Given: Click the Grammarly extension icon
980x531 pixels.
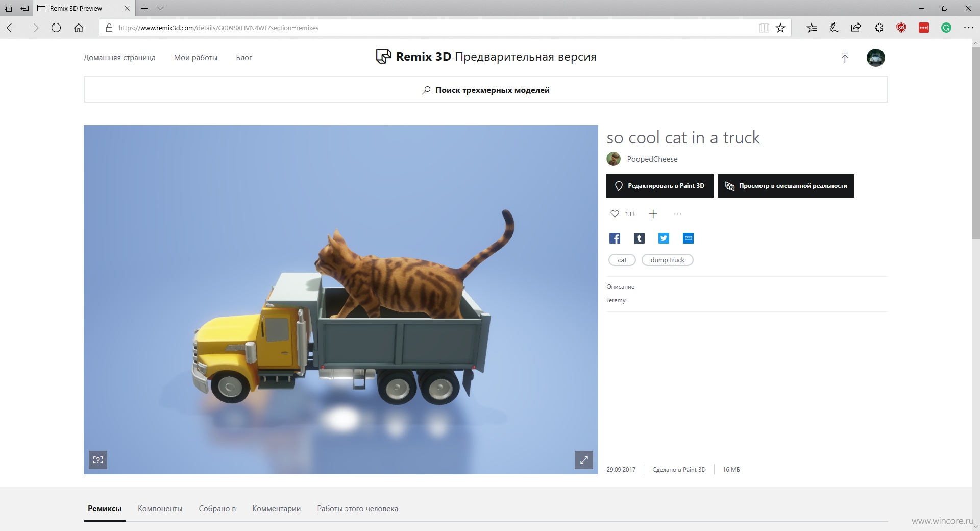Looking at the screenshot, I should point(946,28).
